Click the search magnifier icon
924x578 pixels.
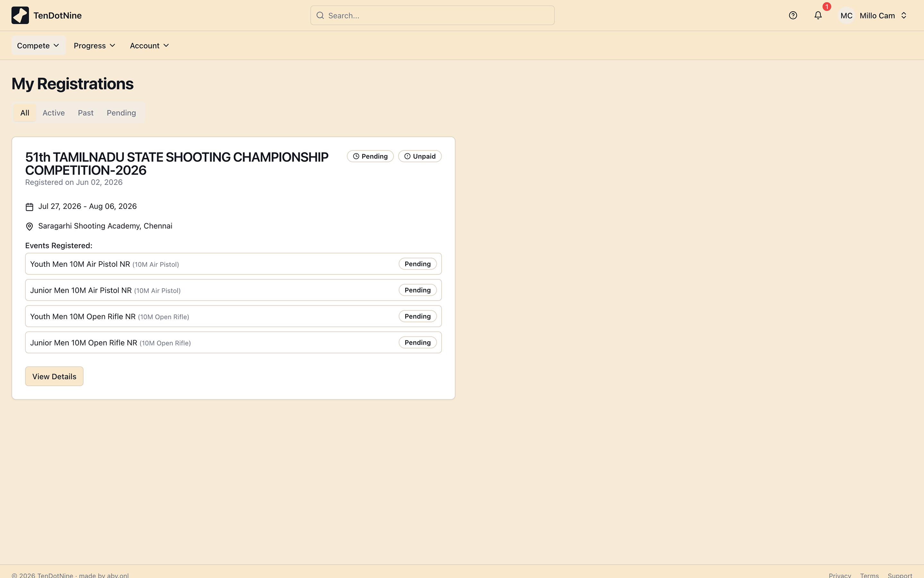[320, 15]
